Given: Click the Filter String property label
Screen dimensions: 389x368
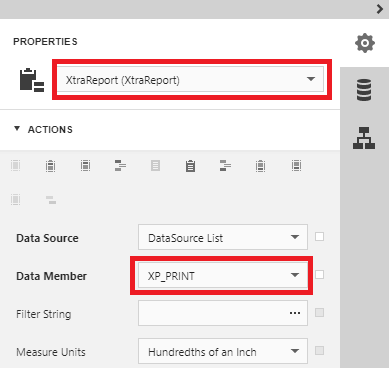Looking at the screenshot, I should tap(44, 314).
